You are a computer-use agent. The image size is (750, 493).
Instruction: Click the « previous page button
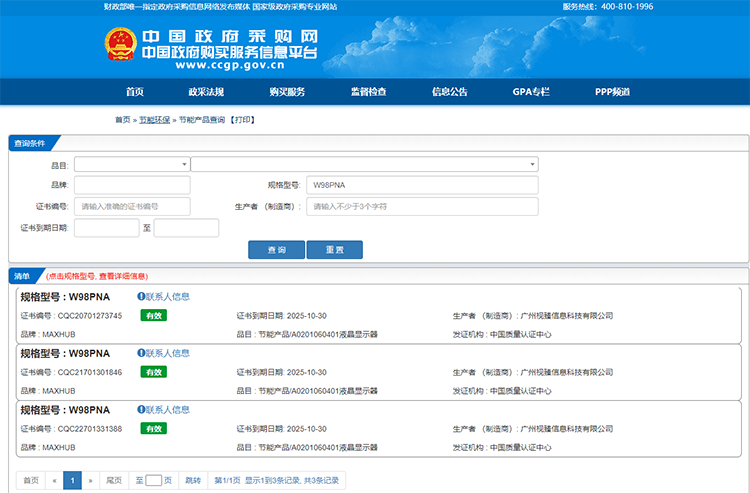55,480
